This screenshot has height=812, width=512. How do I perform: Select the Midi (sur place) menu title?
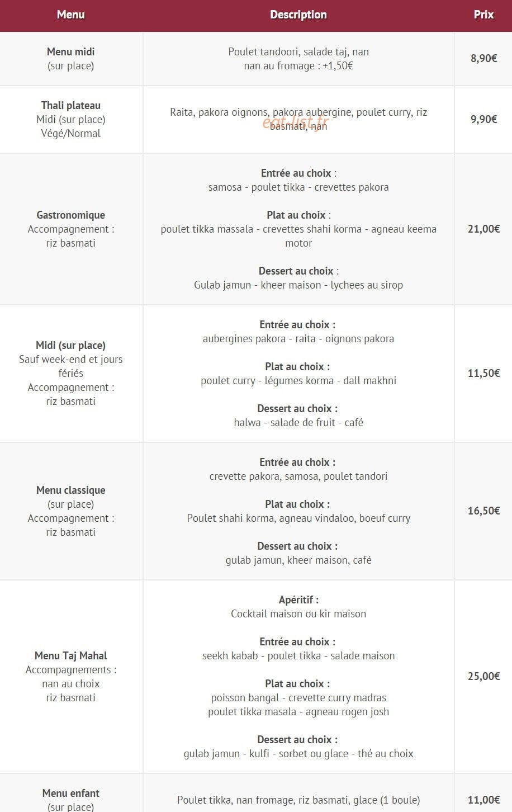click(x=71, y=345)
